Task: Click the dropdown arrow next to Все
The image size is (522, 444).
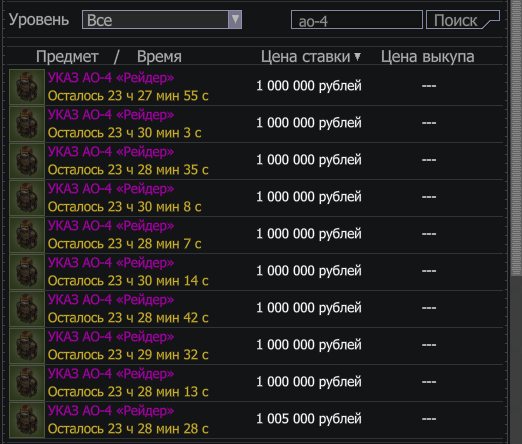Action: click(x=235, y=20)
